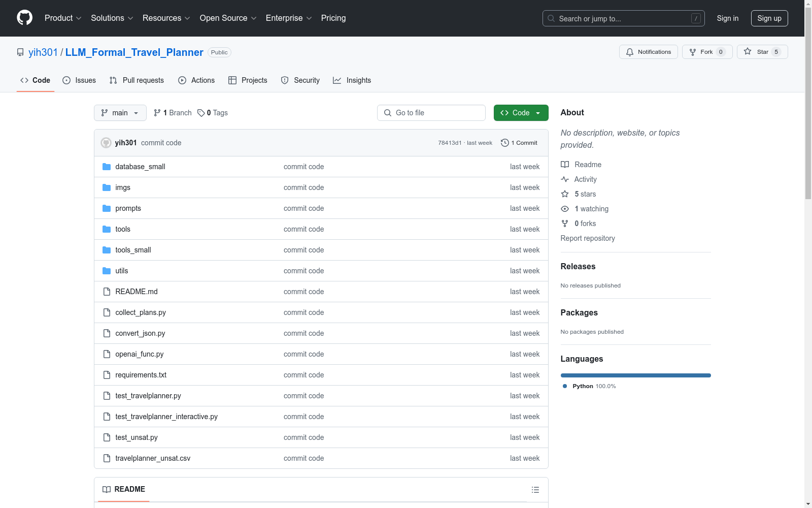Click the tag icon beside 0 Tags
Screen dimensions: 812x508
(x=201, y=113)
